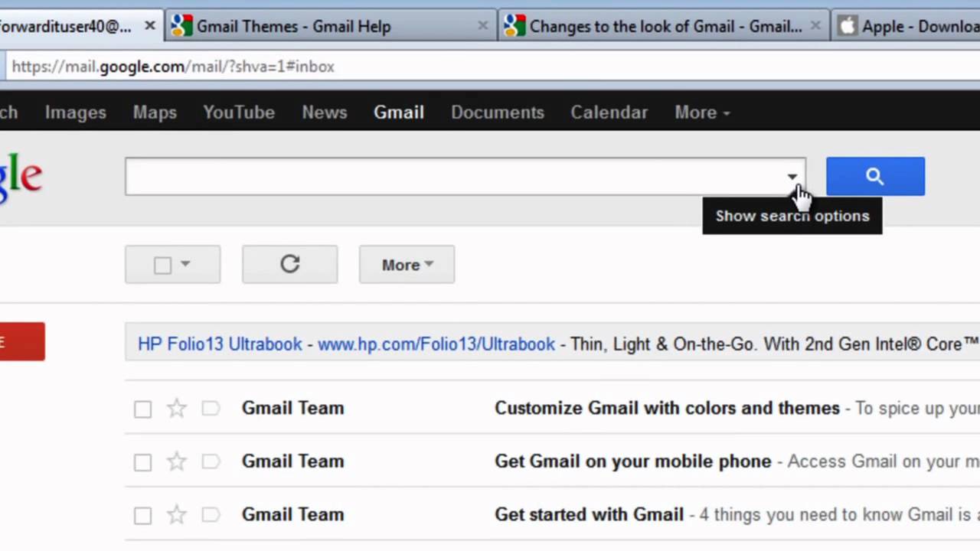Click the browser address bar URL
The height and width of the screenshot is (551, 980).
click(173, 67)
